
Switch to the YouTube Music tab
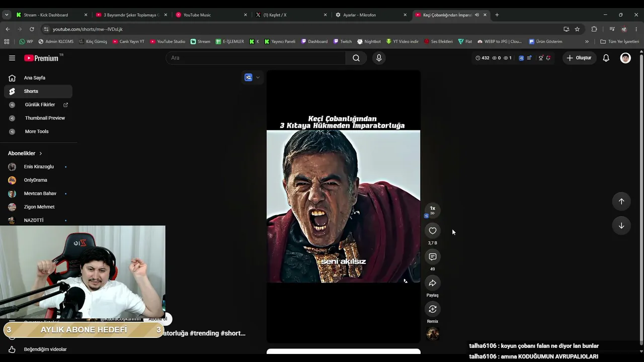point(211,15)
